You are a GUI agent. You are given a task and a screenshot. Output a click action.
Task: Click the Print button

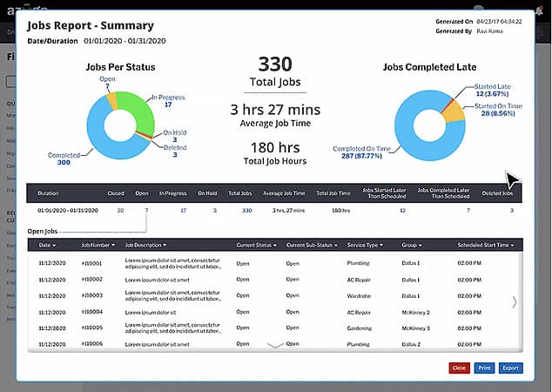[484, 368]
